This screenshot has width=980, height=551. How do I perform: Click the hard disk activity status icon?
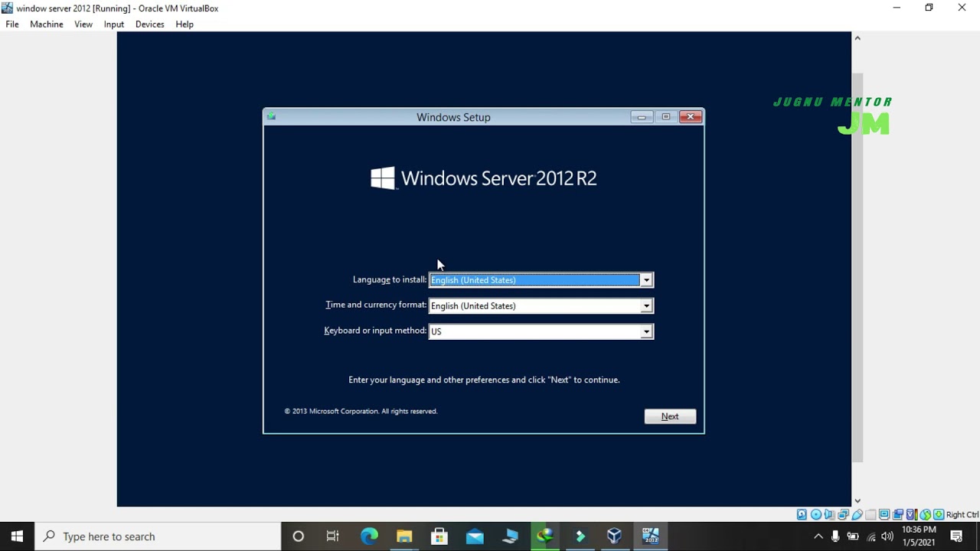802,514
